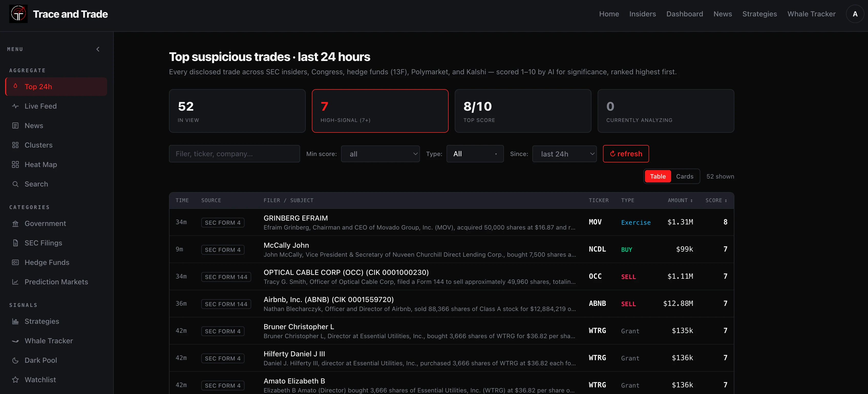Viewport: 868px width, 394px height.
Task: Open the Hilferty Daniel J III row
Action: [x=451, y=358]
